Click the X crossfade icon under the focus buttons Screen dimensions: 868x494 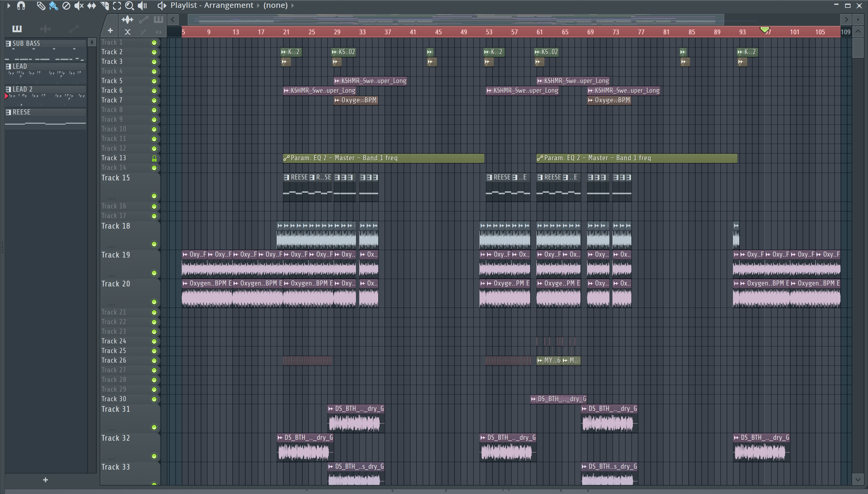click(x=127, y=32)
